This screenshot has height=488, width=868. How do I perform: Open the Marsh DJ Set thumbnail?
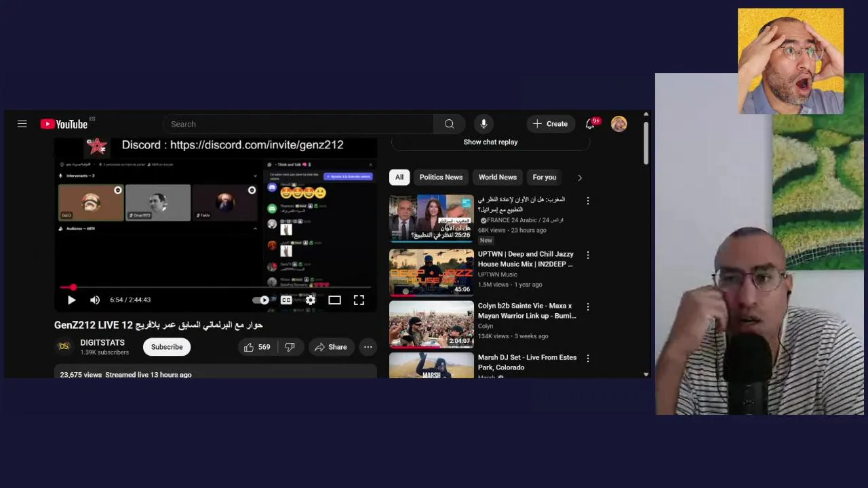(431, 365)
